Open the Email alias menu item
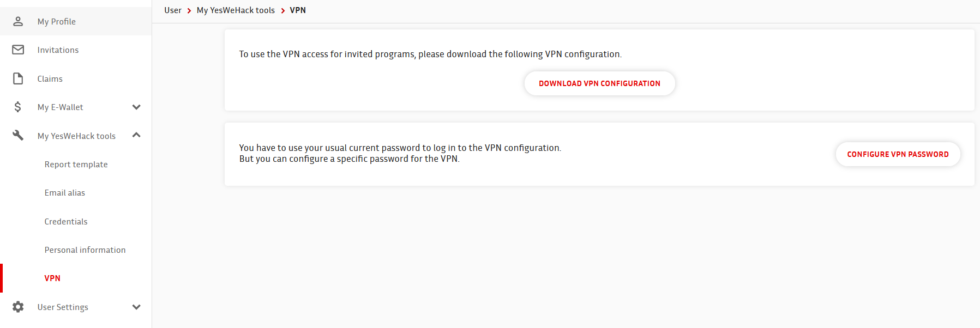Viewport: 980px width, 328px height. point(65,192)
